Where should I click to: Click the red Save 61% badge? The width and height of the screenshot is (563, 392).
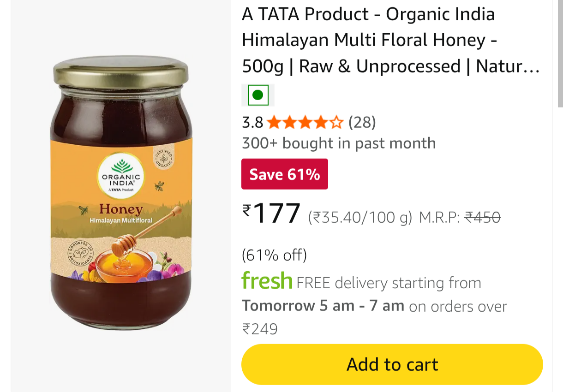click(285, 174)
